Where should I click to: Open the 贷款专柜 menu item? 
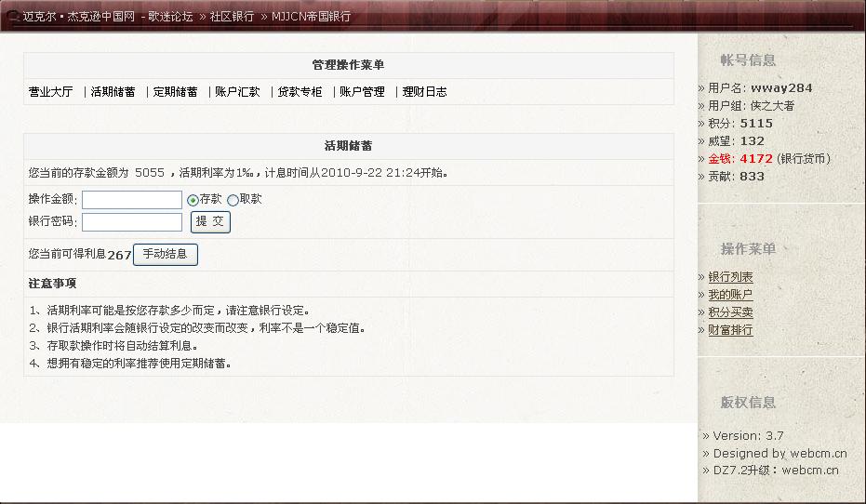(x=300, y=92)
